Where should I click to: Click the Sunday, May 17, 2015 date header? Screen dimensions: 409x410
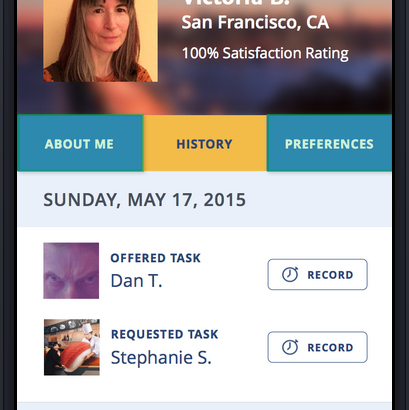[x=144, y=200]
